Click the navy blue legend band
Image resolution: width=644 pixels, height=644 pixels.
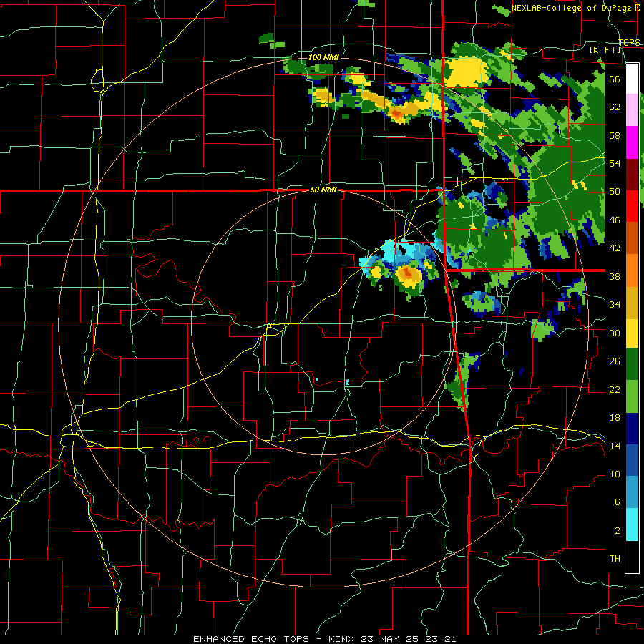point(632,429)
